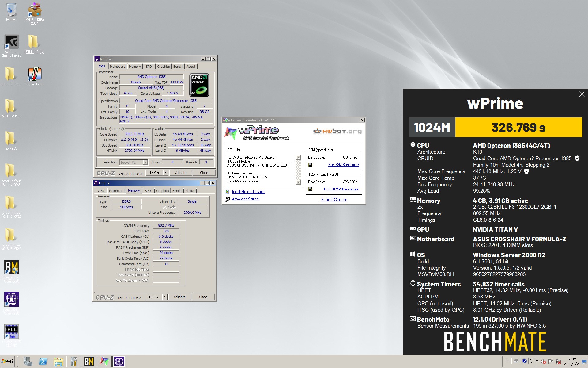Image resolution: width=588 pixels, height=368 pixels.
Task: Click the AMD Opteron logo in CPU-Z
Action: coord(199,85)
